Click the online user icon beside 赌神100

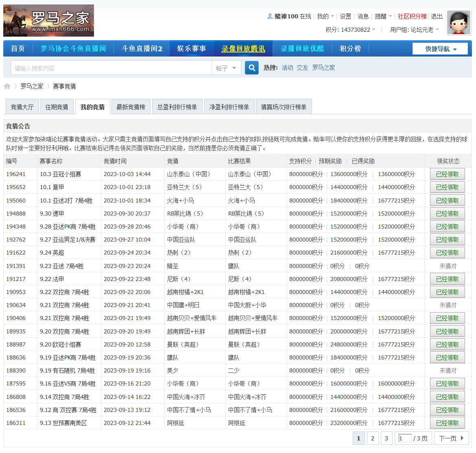tap(270, 16)
